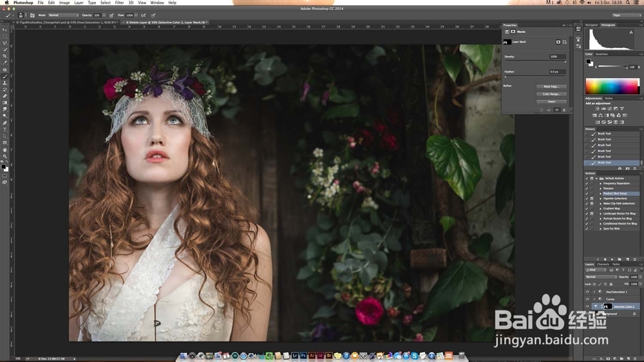This screenshot has height=362, width=644.
Task: Click the foreground color swatch in toolbox
Action: (x=3, y=166)
